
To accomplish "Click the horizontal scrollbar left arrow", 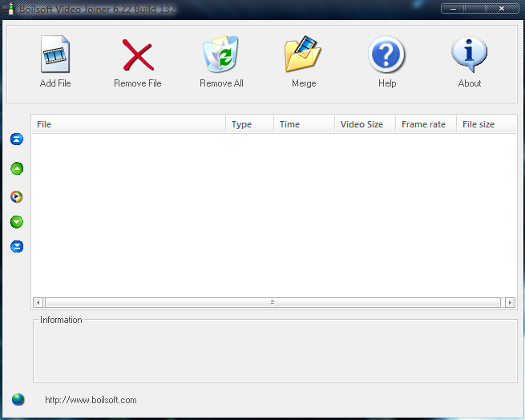I will [x=38, y=302].
